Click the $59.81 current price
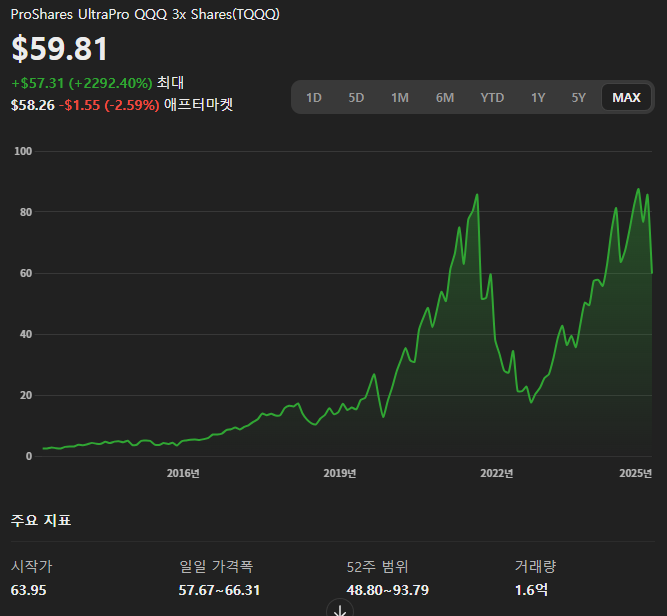This screenshot has width=667, height=616. pyautogui.click(x=60, y=48)
